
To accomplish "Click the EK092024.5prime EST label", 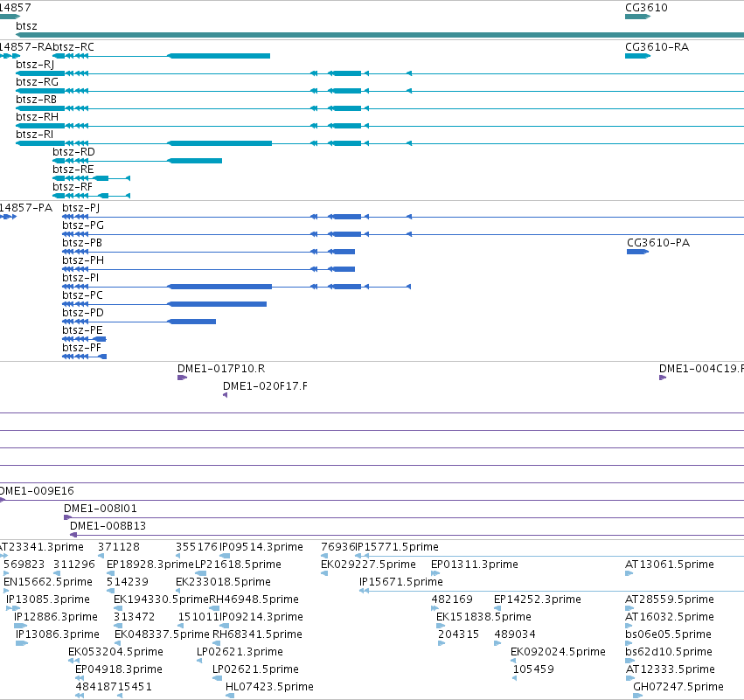I will (558, 653).
